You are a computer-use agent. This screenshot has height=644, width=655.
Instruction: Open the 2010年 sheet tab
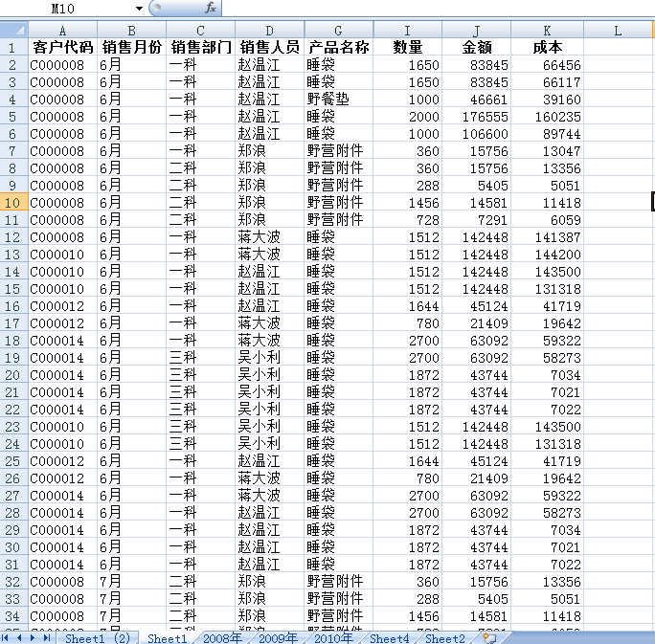pos(333,638)
